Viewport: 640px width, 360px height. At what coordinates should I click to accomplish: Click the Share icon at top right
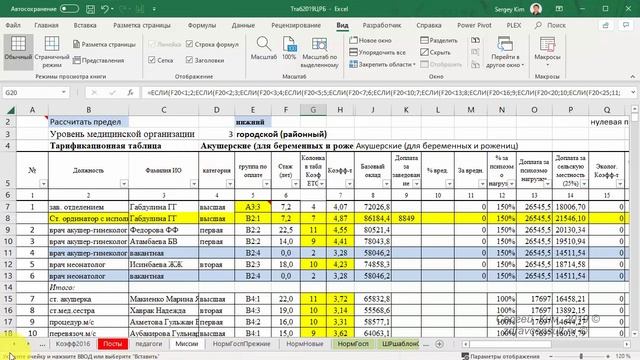pyautogui.click(x=605, y=25)
